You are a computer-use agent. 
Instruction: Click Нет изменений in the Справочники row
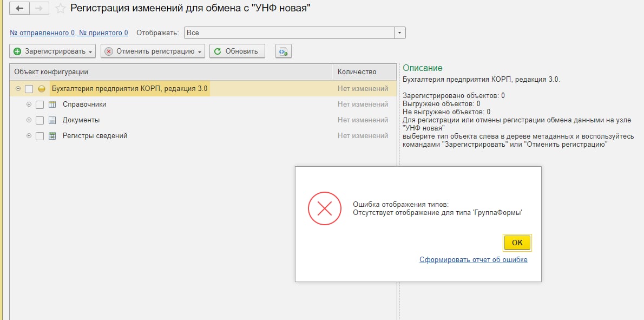(x=363, y=105)
